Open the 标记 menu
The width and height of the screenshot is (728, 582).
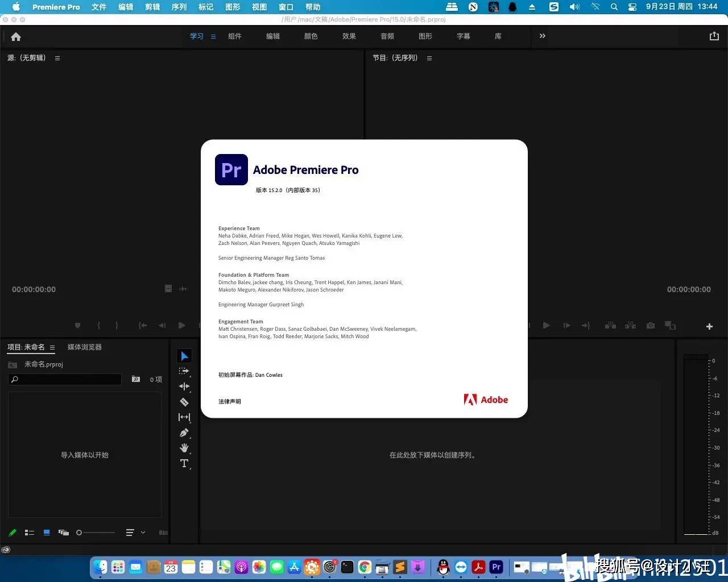tap(206, 7)
